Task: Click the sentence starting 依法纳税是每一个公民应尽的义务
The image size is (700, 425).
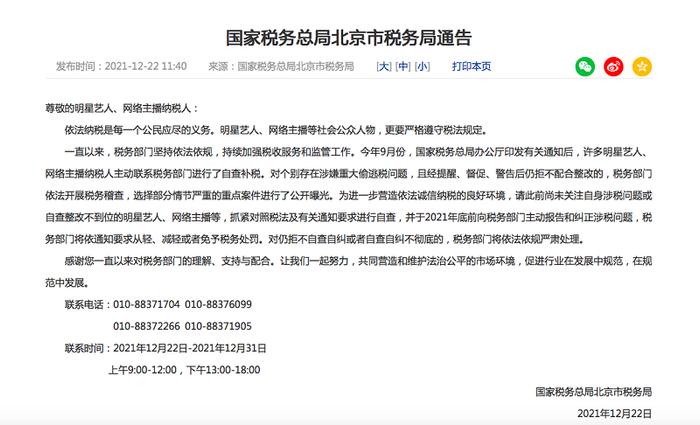Action: point(277,130)
